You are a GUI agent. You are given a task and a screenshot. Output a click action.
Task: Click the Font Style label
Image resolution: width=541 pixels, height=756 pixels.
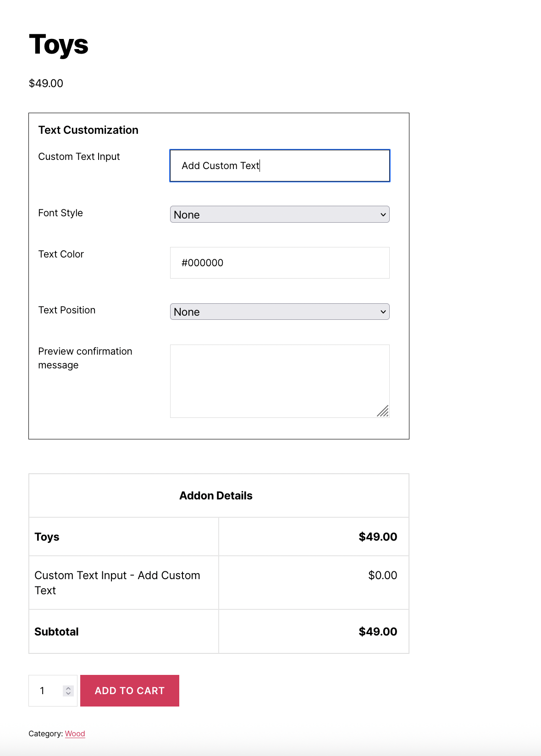point(61,213)
